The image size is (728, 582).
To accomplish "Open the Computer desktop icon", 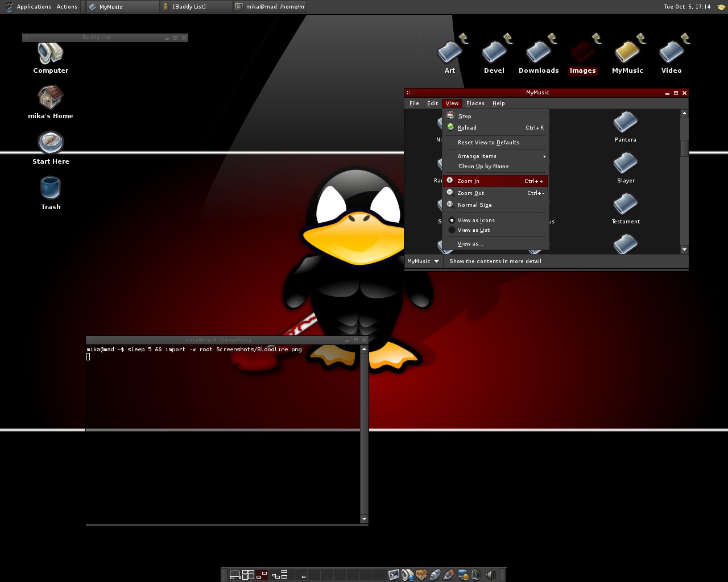I will click(51, 57).
